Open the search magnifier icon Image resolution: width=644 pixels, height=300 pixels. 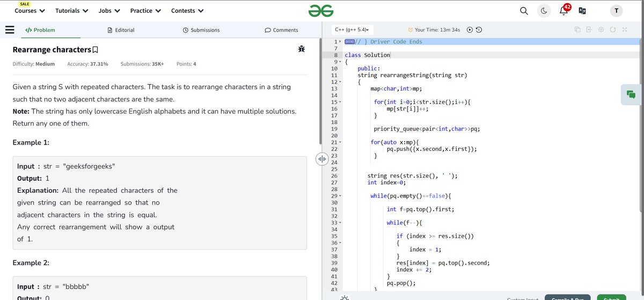(x=525, y=11)
